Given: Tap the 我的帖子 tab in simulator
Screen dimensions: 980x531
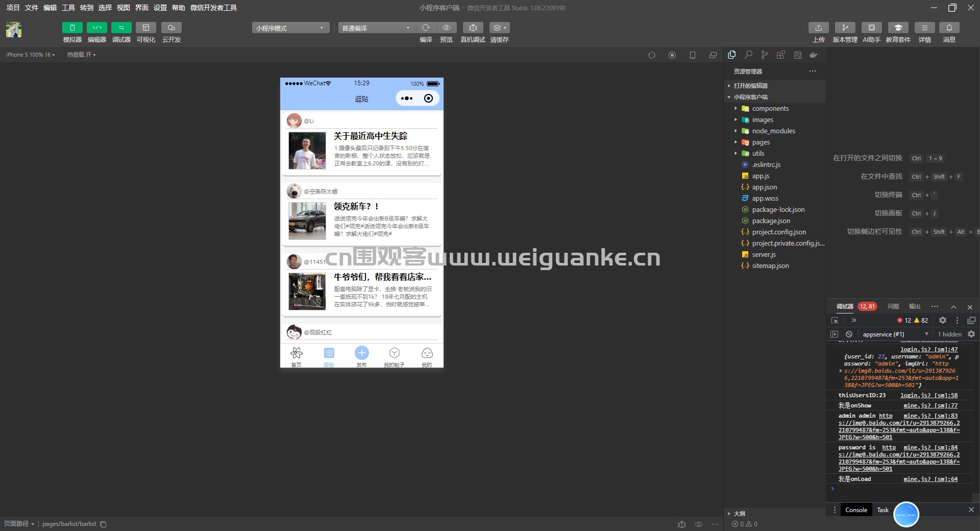Looking at the screenshot, I should 394,356.
